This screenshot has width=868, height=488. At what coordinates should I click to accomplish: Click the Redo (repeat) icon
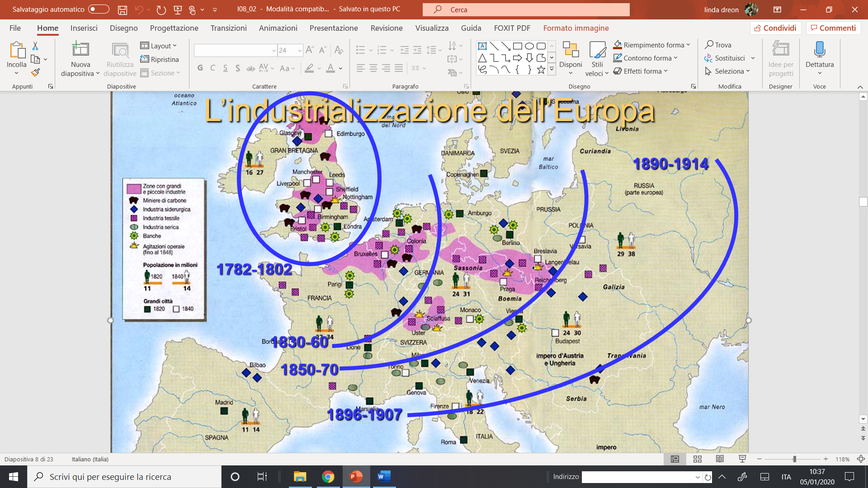161,9
